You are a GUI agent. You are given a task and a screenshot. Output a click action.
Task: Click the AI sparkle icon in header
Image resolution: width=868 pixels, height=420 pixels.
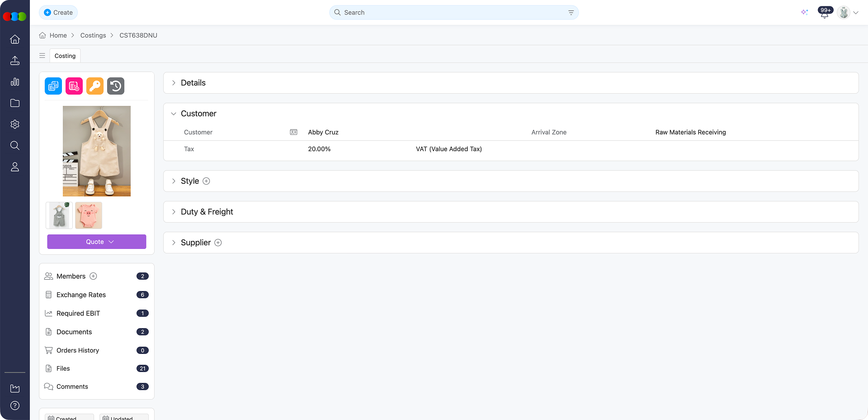[804, 12]
